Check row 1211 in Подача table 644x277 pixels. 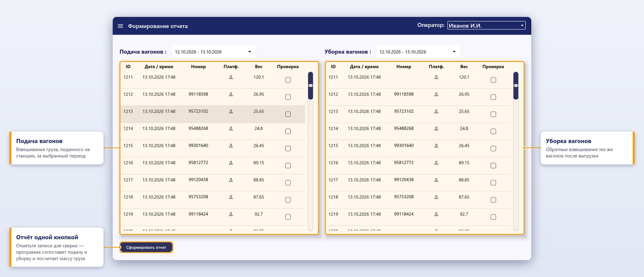coord(288,80)
